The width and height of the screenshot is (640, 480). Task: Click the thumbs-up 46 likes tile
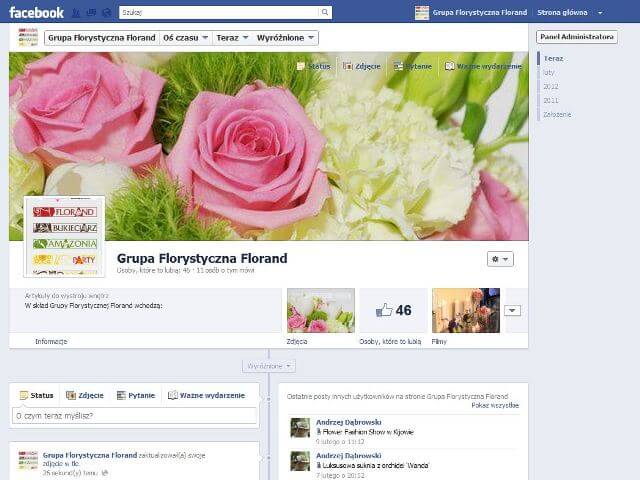click(x=393, y=310)
